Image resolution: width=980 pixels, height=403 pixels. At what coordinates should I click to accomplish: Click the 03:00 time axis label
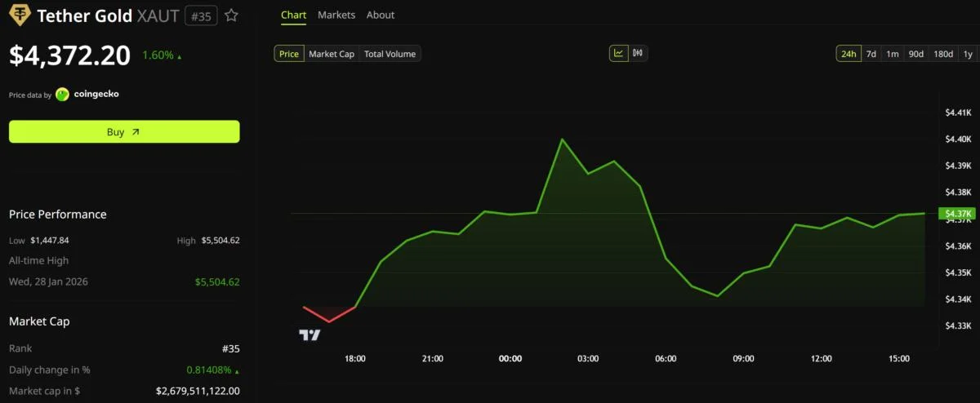coord(588,358)
